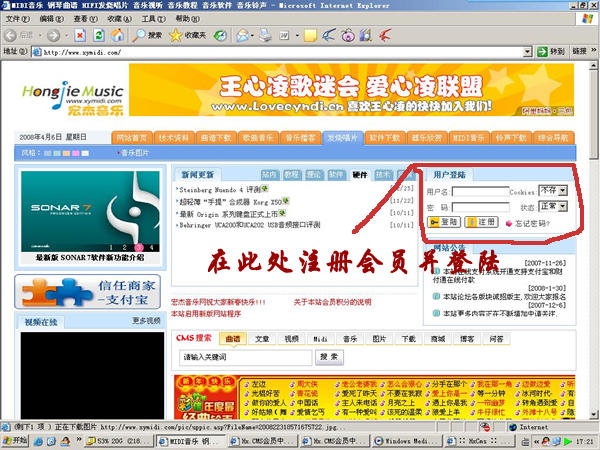
Task: Go to the home page icon
Action: point(117,36)
